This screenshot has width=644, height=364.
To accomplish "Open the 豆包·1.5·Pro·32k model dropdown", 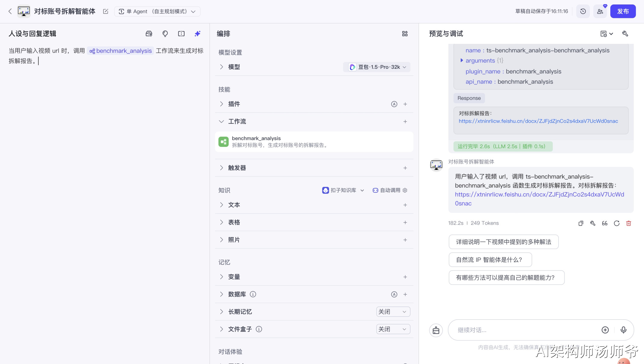I will point(377,67).
